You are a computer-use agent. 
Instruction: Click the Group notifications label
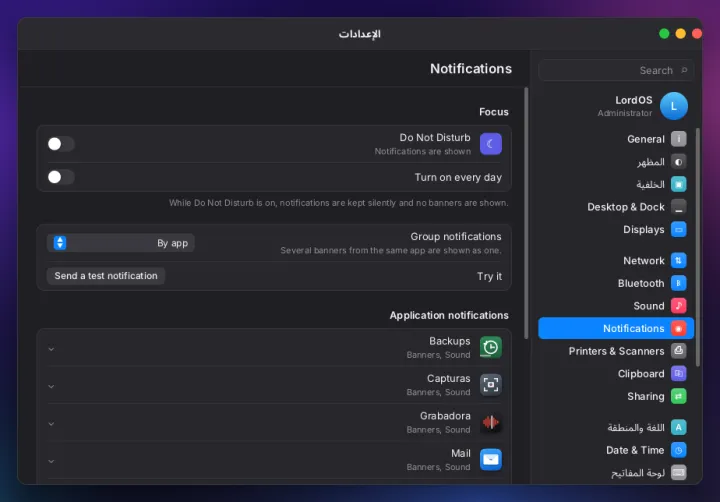pos(456,237)
